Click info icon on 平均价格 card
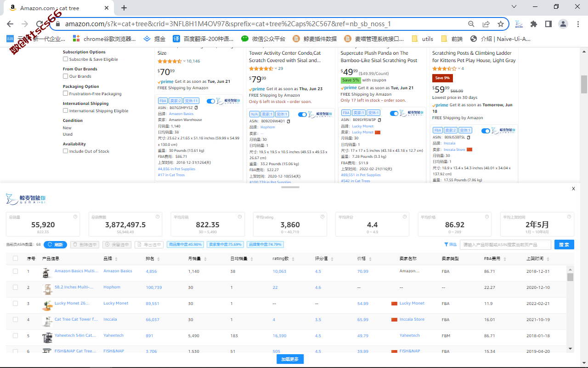This screenshot has height=368, width=588. [487, 216]
